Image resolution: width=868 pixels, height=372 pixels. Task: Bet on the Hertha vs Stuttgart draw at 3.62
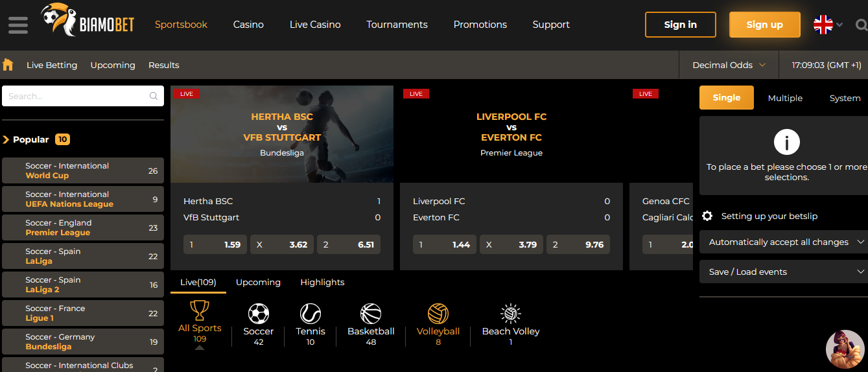[282, 244]
